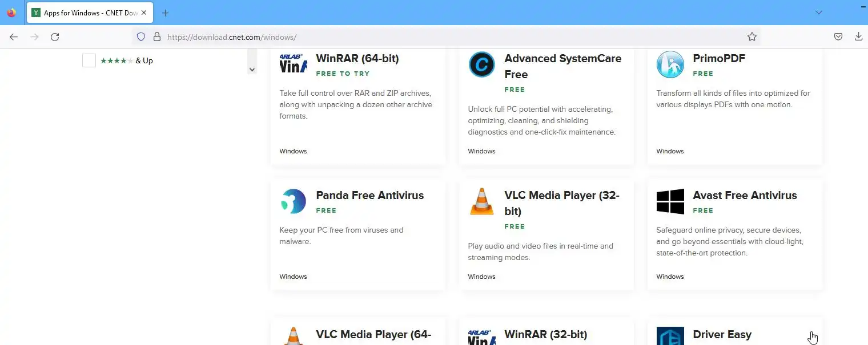Open the PrimoPDF title link
The height and width of the screenshot is (345, 868).
(719, 58)
